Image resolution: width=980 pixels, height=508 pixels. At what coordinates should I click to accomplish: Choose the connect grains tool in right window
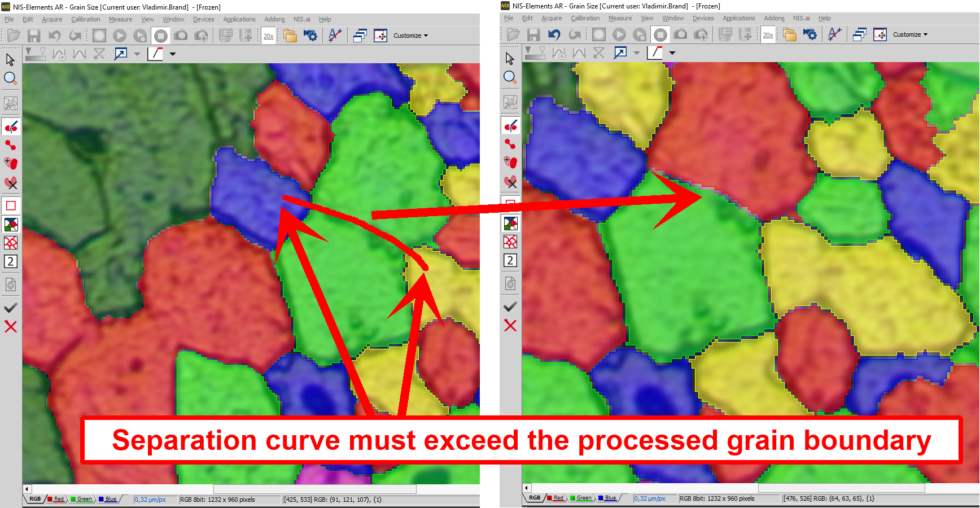pos(510,144)
